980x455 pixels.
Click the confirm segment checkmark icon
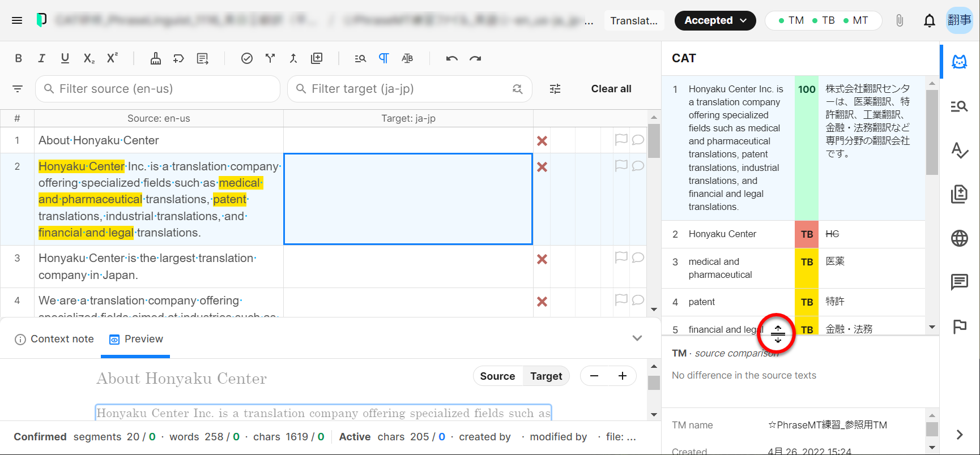tap(247, 58)
